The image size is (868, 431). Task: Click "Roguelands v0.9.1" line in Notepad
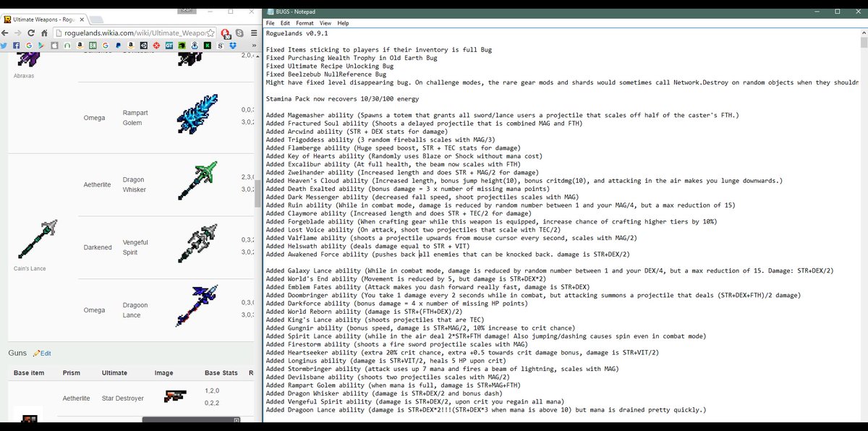click(297, 33)
